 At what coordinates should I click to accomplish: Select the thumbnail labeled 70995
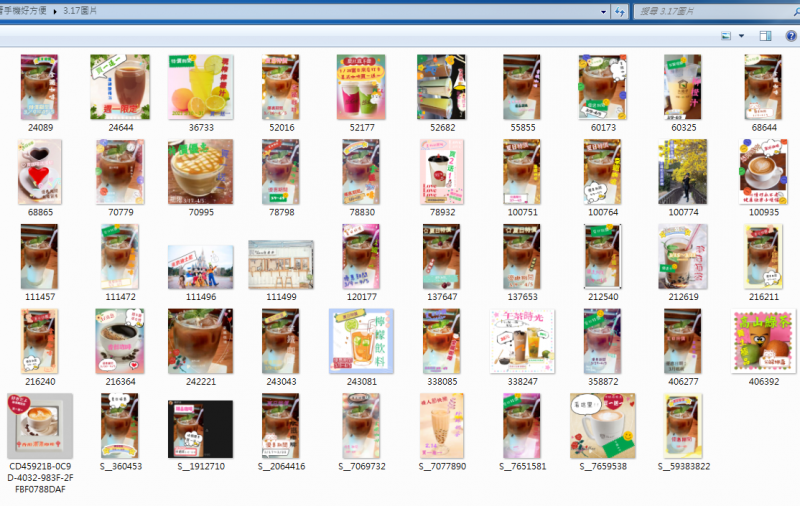point(200,172)
